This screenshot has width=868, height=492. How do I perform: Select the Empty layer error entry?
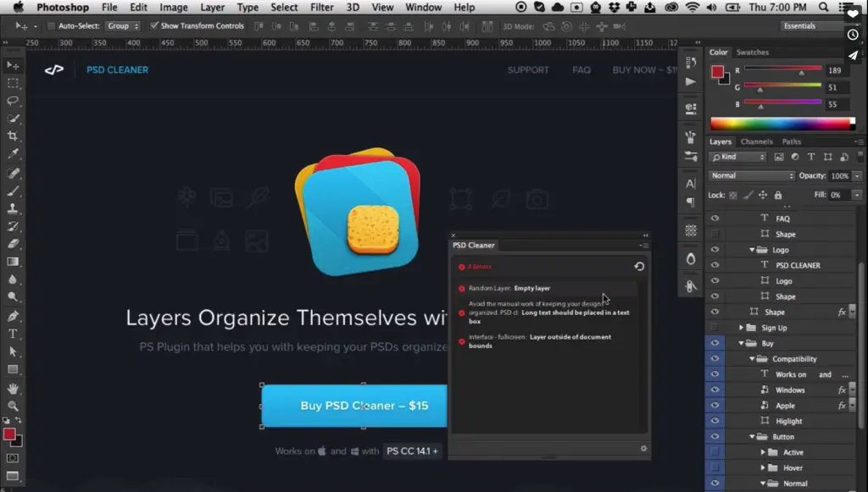click(x=548, y=288)
